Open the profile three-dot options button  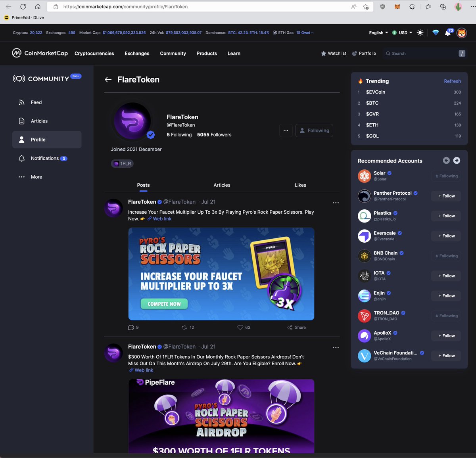tap(286, 130)
